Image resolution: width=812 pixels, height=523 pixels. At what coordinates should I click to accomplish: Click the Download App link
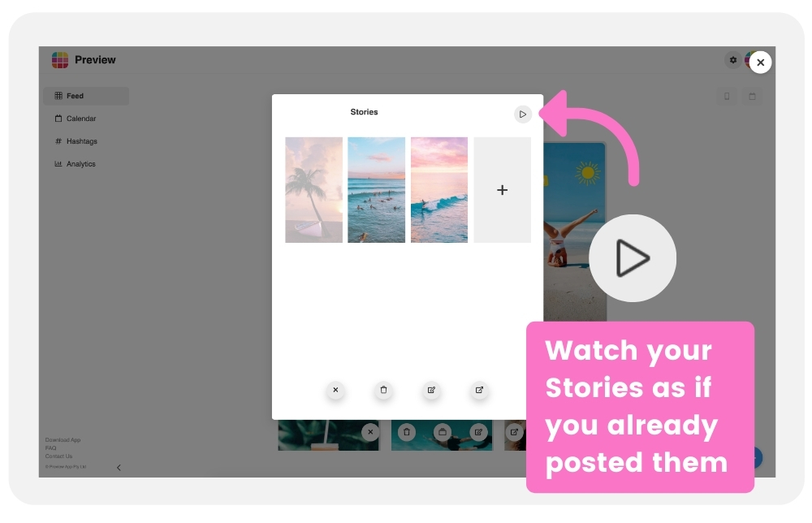pos(63,440)
